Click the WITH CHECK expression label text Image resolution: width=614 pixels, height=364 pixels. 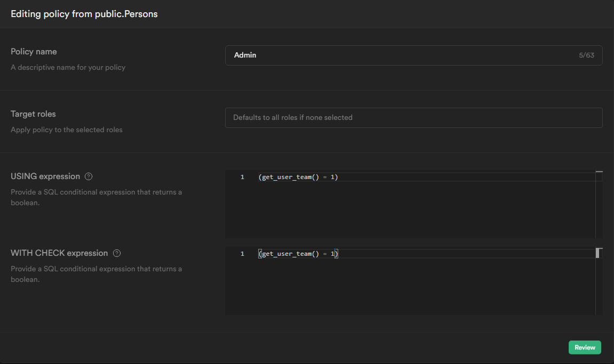click(59, 253)
